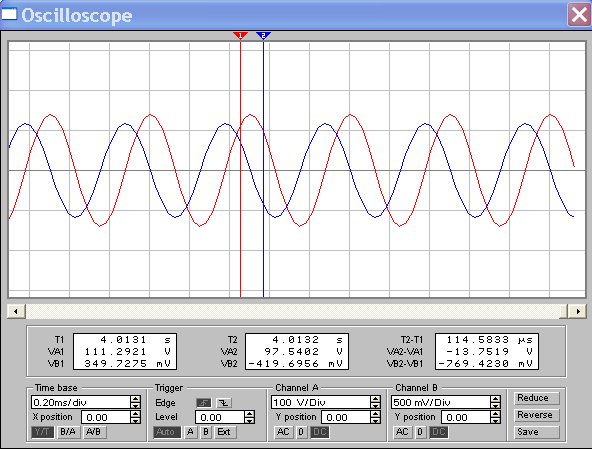Close the Oscilloscope window
The width and height of the screenshot is (592, 449).
579,15
